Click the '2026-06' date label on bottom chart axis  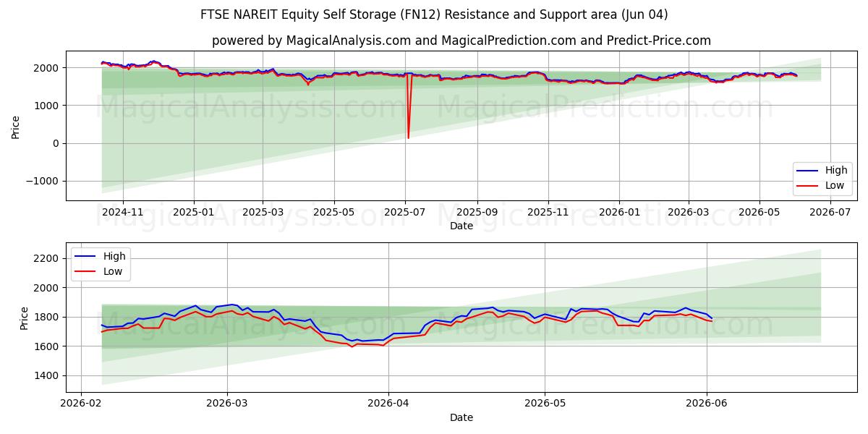coord(707,404)
